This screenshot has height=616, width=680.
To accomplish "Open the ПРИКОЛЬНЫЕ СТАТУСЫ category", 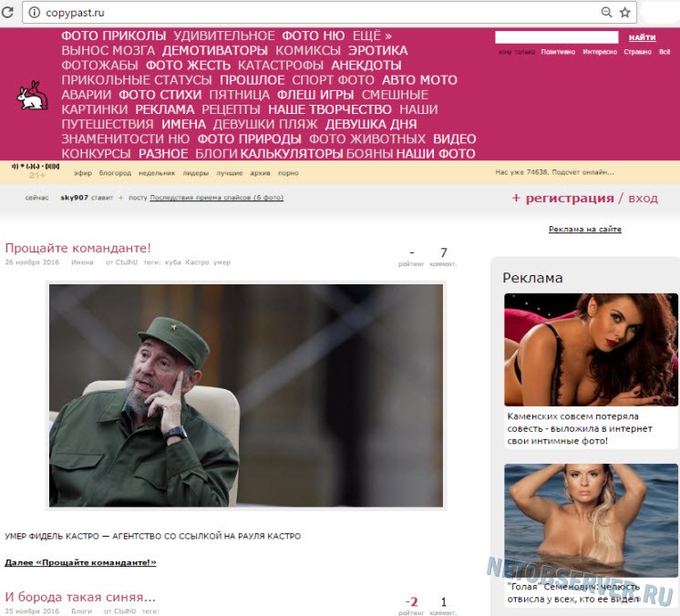I will click(x=137, y=80).
